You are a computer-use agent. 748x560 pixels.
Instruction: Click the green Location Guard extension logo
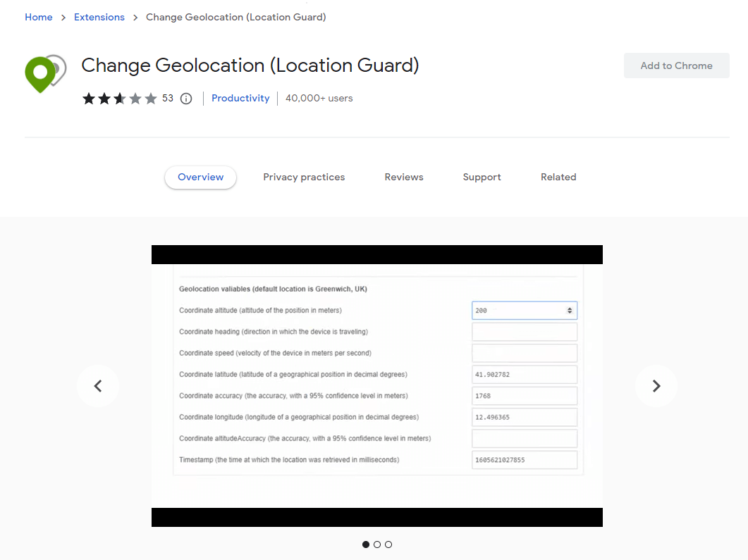pos(45,73)
